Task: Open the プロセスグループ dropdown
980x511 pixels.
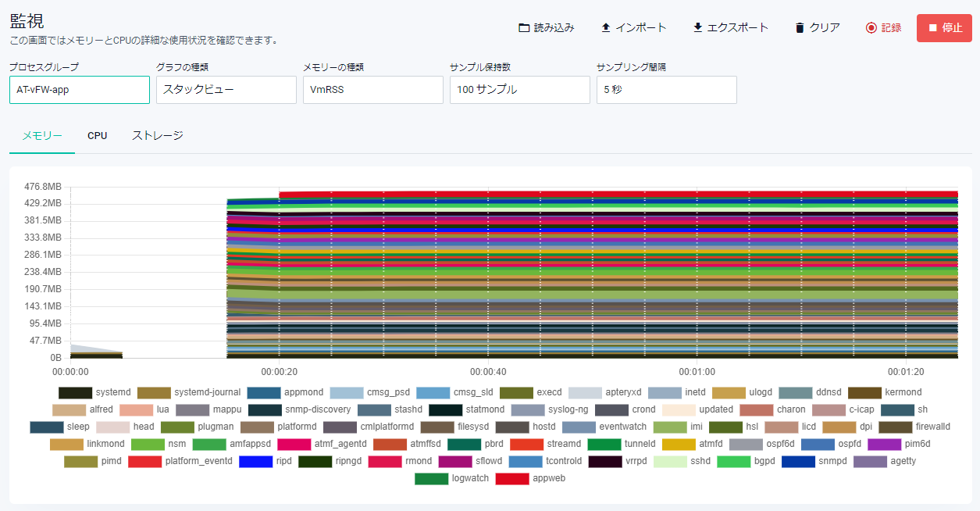Action: [x=80, y=90]
